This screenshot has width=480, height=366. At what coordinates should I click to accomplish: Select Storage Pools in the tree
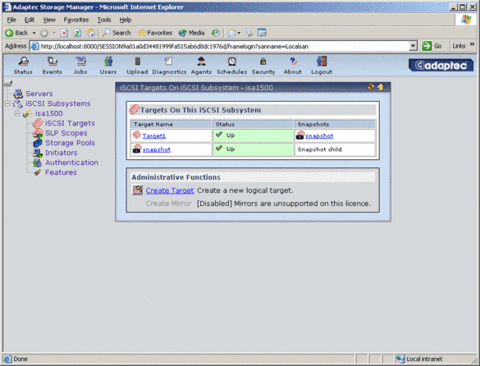point(70,143)
